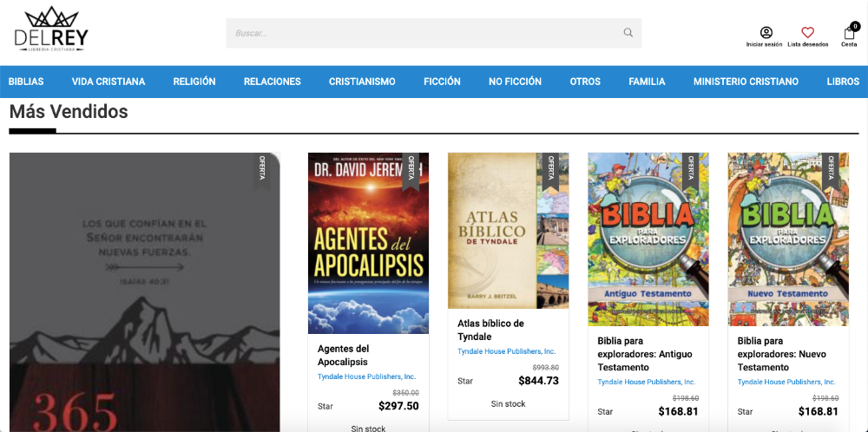The width and height of the screenshot is (868, 432).
Task: Go to Ministerio Cristiano category
Action: pyautogui.click(x=746, y=82)
